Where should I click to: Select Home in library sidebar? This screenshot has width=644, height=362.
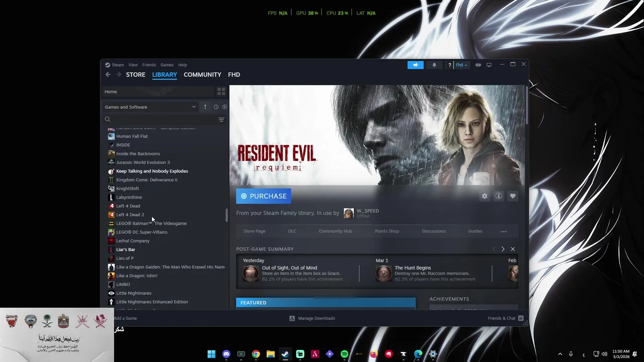(x=158, y=92)
